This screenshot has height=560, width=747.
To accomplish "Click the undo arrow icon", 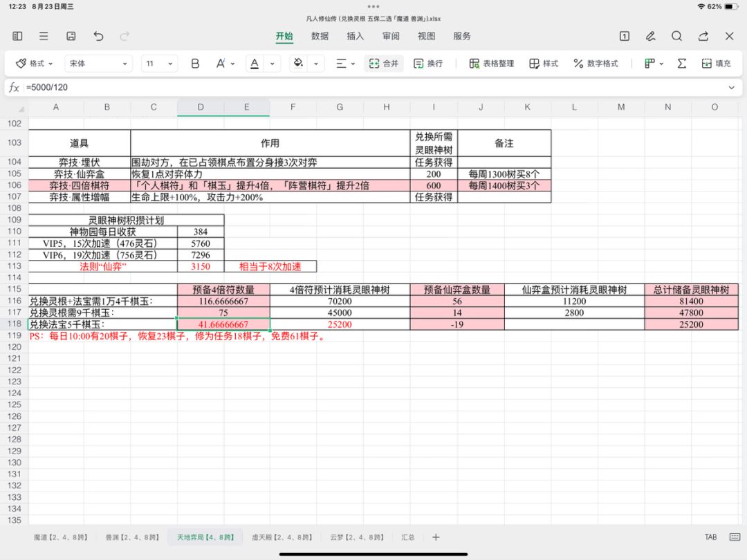I will pyautogui.click(x=98, y=36).
